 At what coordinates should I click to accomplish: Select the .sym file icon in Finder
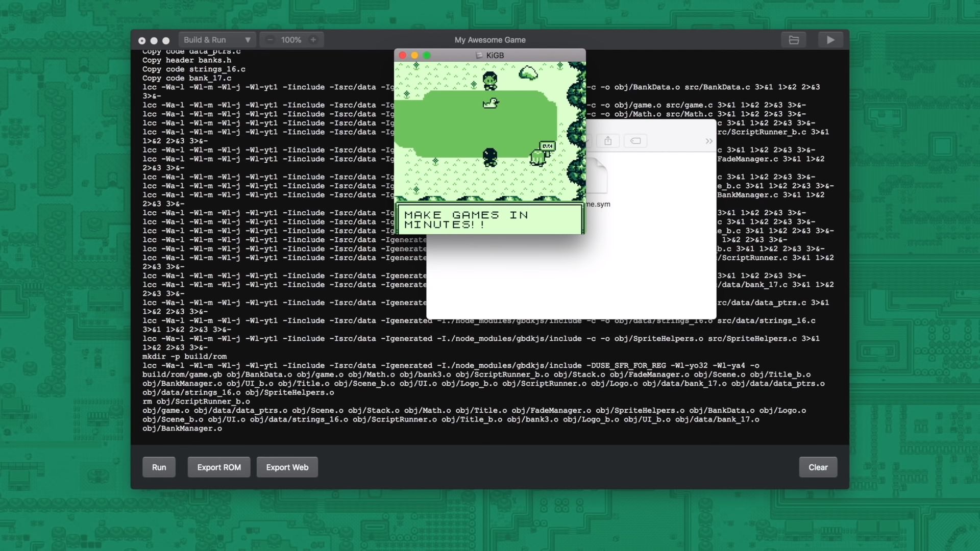(x=596, y=176)
